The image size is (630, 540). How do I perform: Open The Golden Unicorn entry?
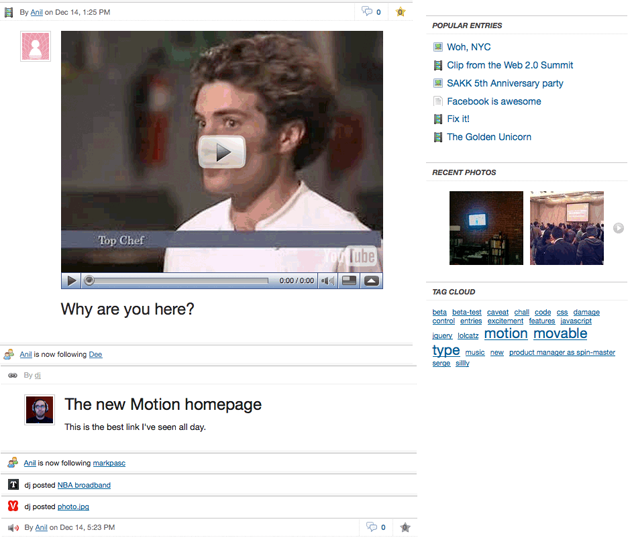point(489,137)
